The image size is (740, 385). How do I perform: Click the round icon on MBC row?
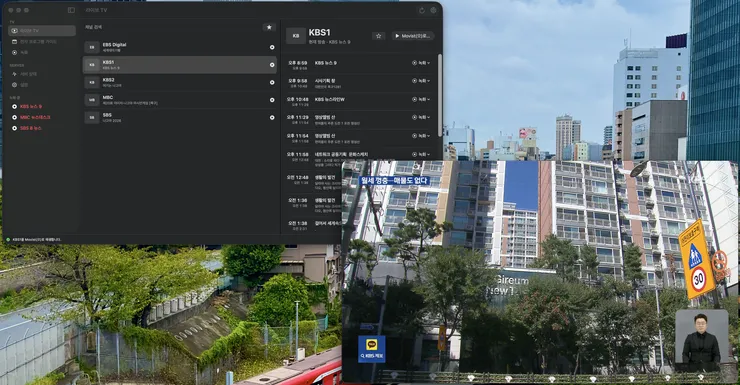coord(272,100)
